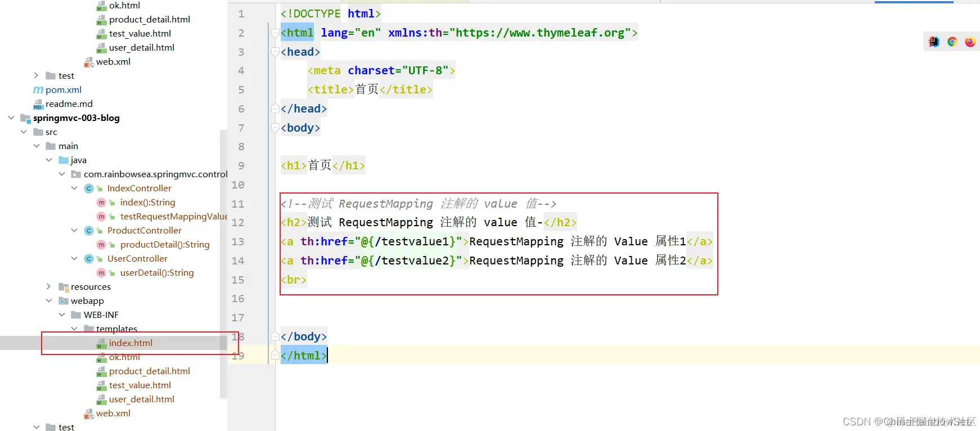This screenshot has width=980, height=431.
Task: Select the webapp folder icon
Action: tap(64, 300)
